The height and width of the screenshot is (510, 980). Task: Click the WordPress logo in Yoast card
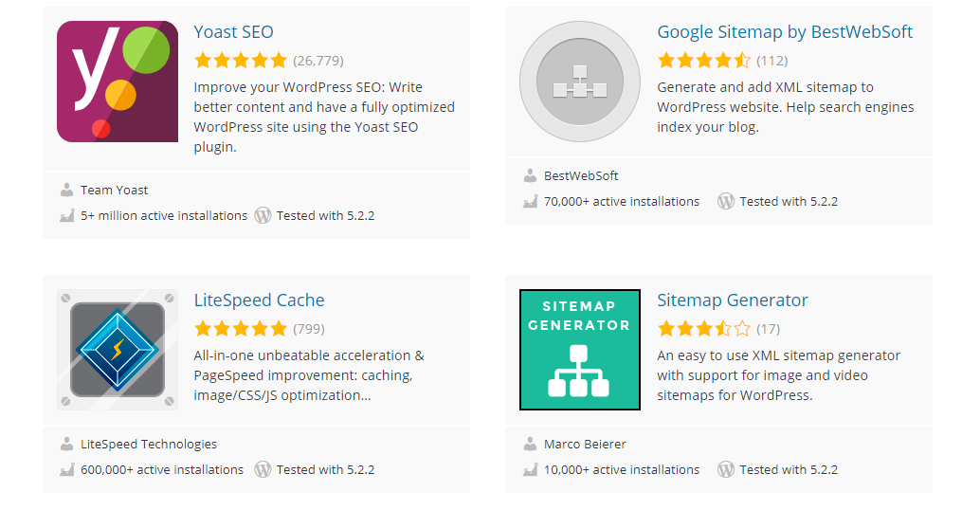tap(263, 215)
